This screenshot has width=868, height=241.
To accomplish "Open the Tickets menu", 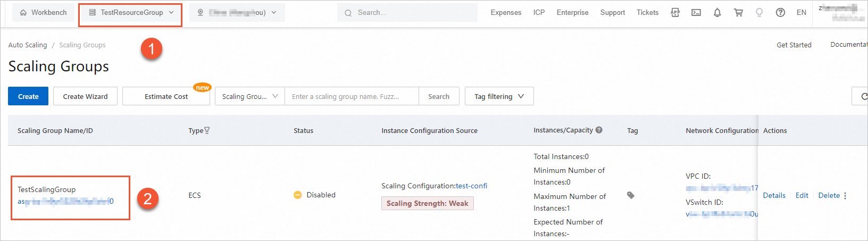I will (647, 13).
